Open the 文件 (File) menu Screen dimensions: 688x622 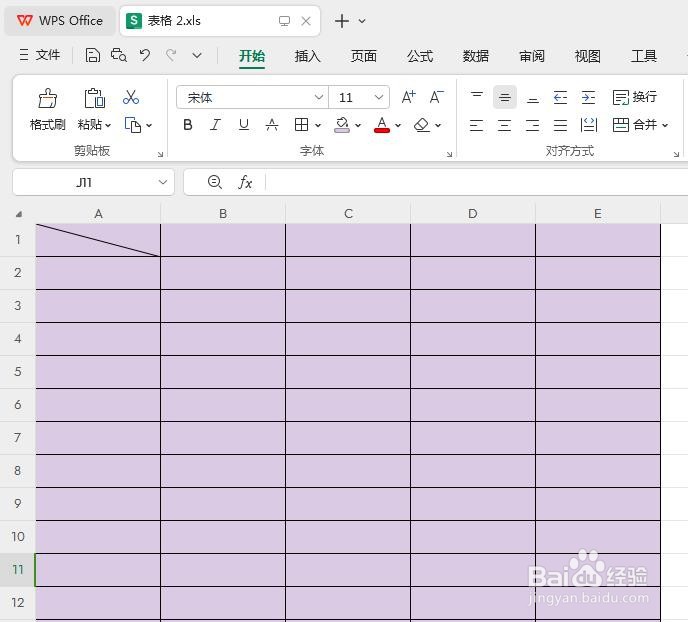[x=39, y=55]
